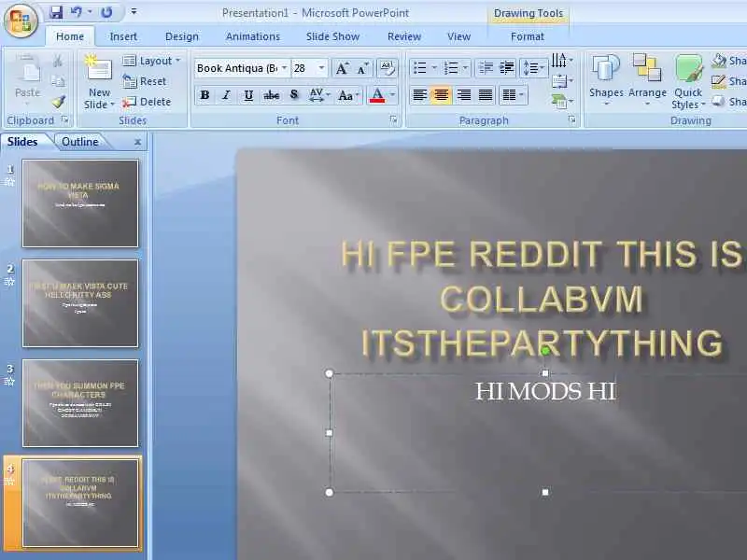Switch to the Outline pane tab
Screen dimensions: 747x560
click(x=80, y=142)
